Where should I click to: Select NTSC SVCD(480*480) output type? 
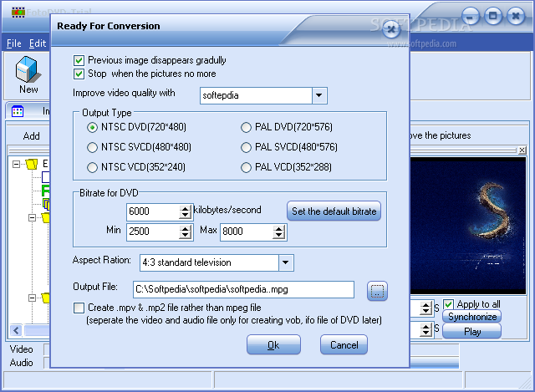click(92, 147)
